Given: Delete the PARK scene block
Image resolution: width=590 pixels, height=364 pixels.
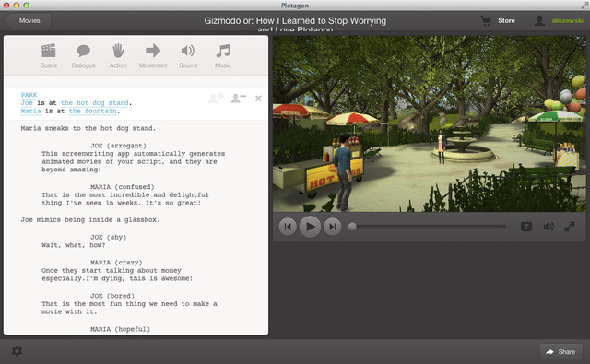Looking at the screenshot, I should click(258, 99).
